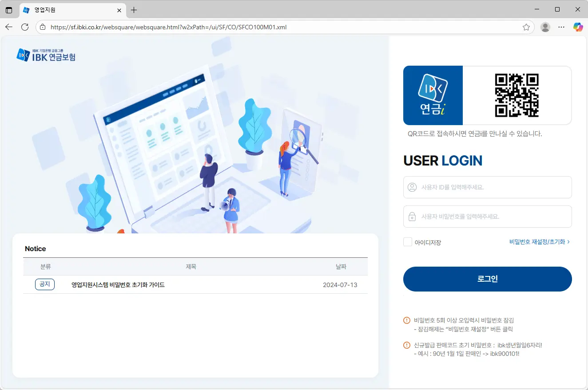This screenshot has width=588, height=390.
Task: Close the 영업지원 tab
Action: pos(119,10)
